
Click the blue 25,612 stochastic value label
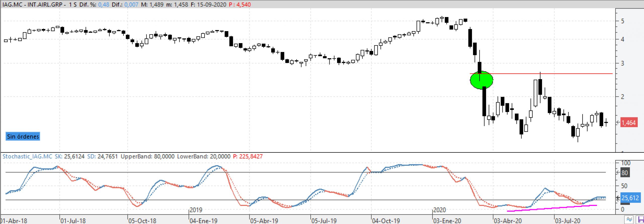point(630,198)
